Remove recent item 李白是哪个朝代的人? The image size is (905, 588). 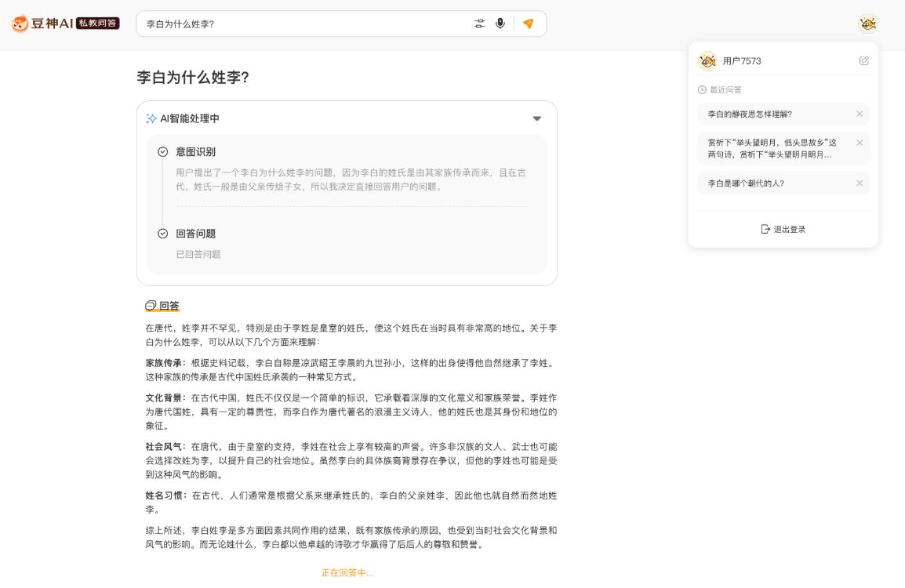pos(860,183)
